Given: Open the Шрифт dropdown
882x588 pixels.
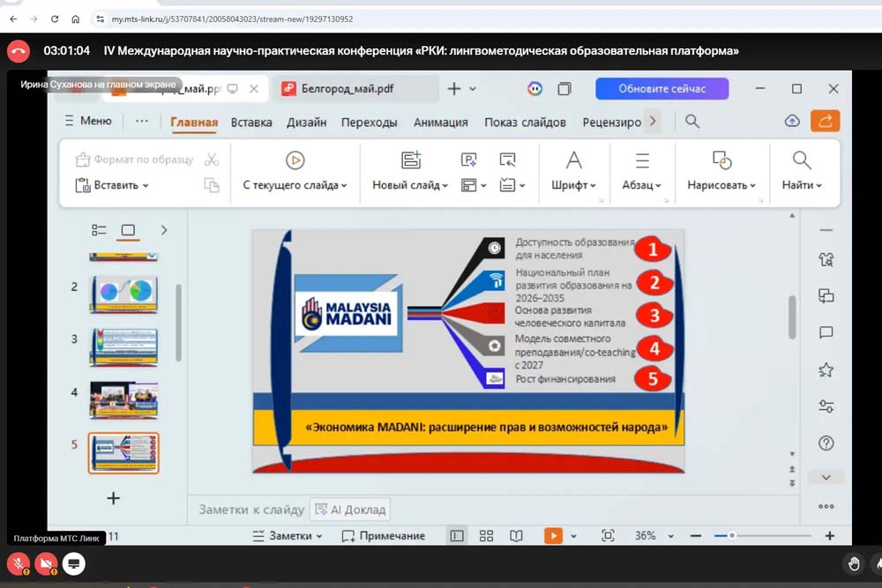Looking at the screenshot, I should 573,185.
